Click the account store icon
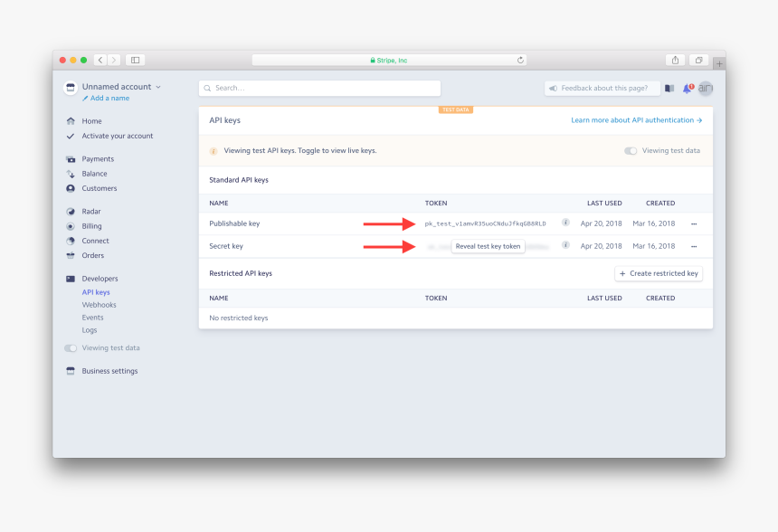The image size is (778, 532). (x=71, y=88)
